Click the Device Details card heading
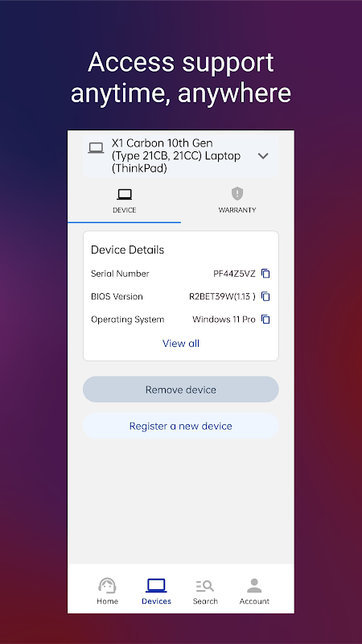The image size is (362, 644). (x=128, y=250)
